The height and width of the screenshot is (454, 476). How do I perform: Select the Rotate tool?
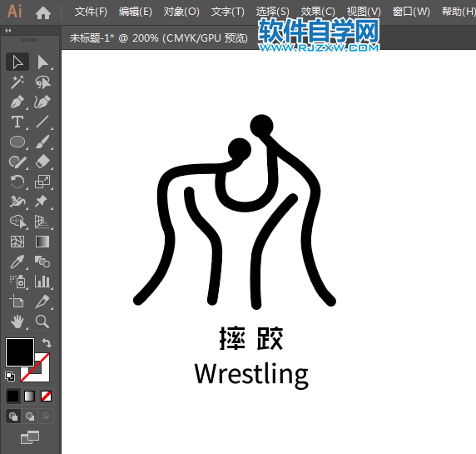(17, 182)
